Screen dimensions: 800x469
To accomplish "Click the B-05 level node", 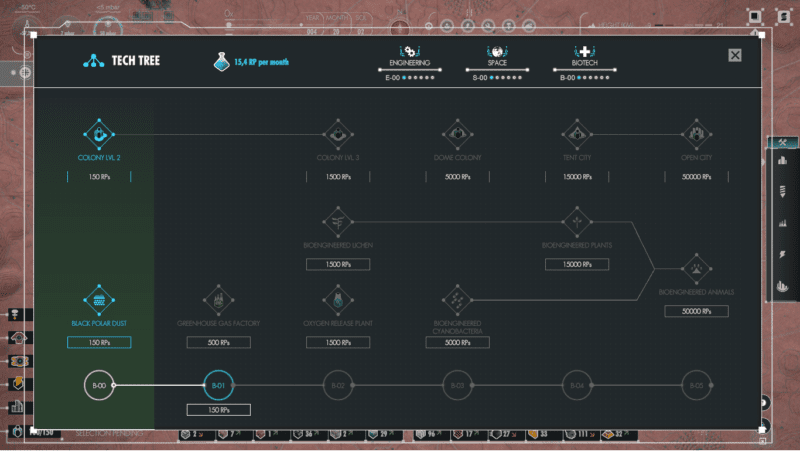I will click(x=696, y=385).
